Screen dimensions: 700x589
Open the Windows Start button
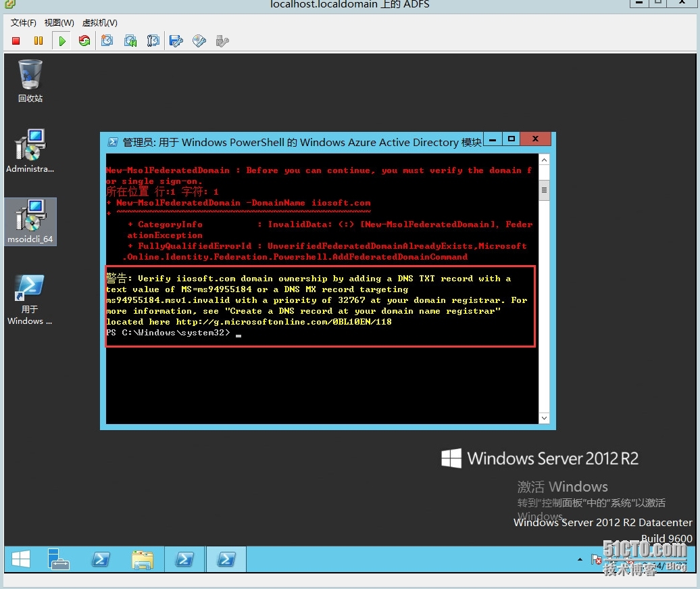click(20, 559)
